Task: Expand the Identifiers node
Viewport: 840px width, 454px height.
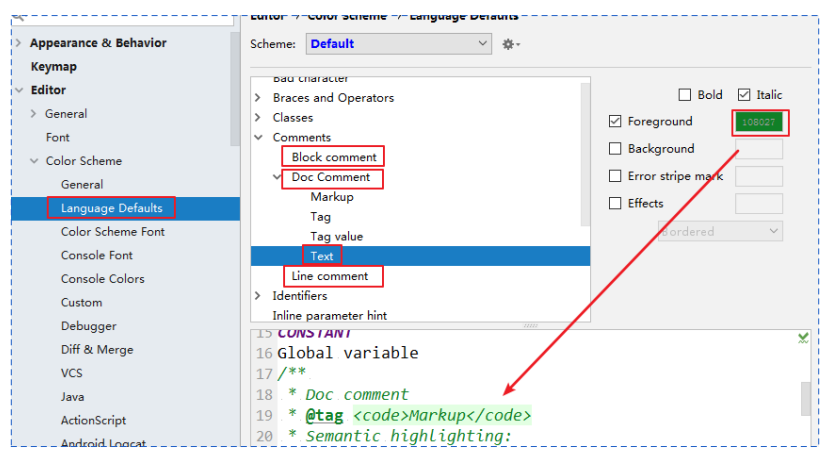Action: click(258, 296)
